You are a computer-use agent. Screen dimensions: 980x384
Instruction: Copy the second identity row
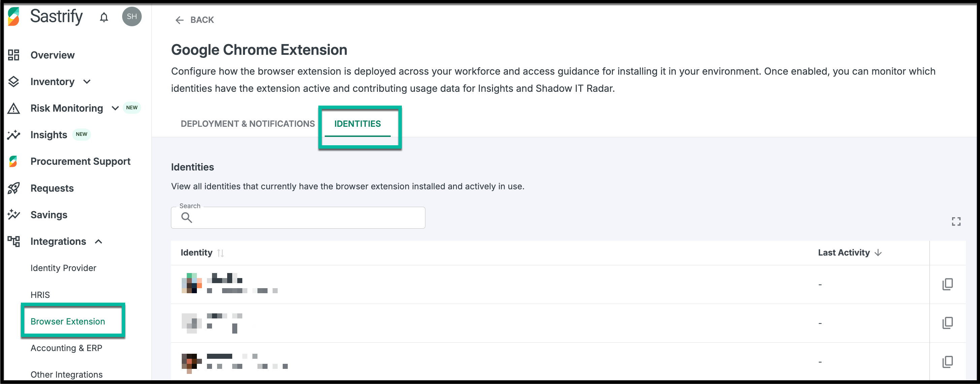(947, 323)
